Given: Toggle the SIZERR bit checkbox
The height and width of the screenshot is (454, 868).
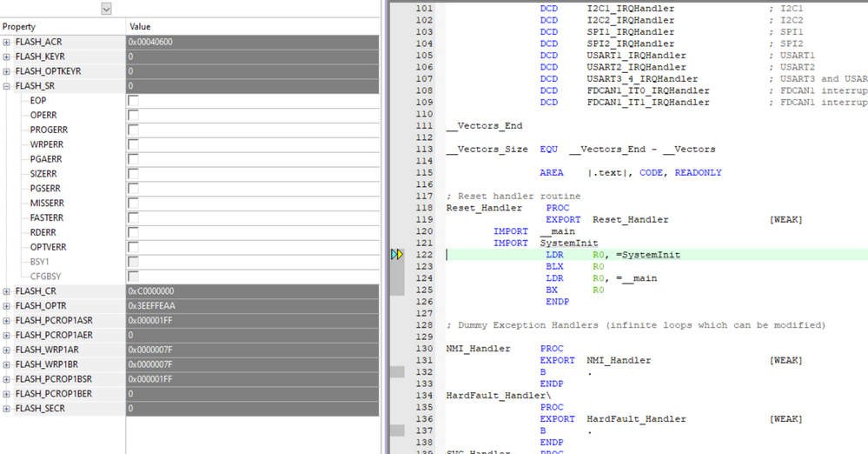Looking at the screenshot, I should tap(134, 174).
